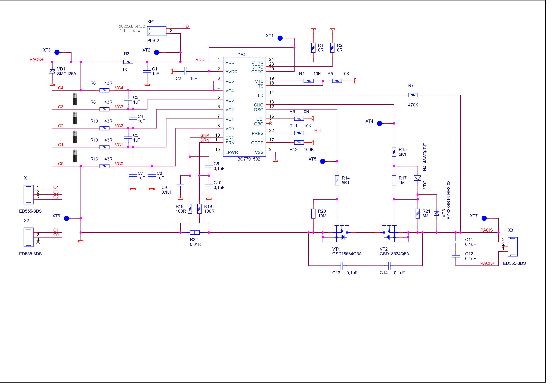This screenshot has width=555, height=392.
Task: Click the XT3 blue test point
Action: coord(57,52)
